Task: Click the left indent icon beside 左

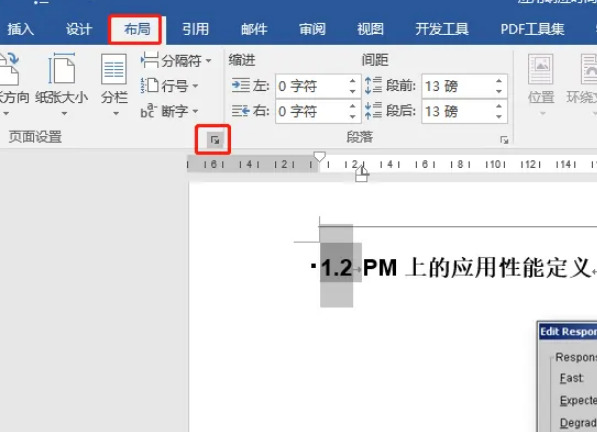Action: click(241, 86)
